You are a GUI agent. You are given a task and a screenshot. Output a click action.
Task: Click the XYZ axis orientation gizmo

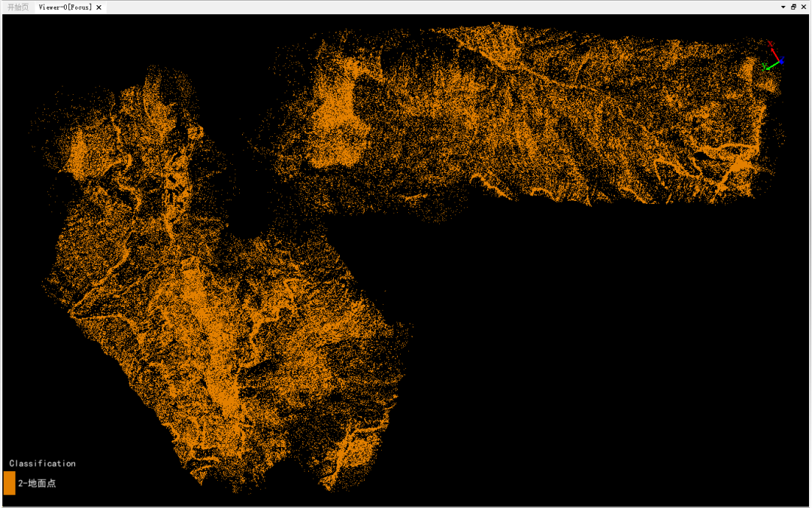(773, 56)
